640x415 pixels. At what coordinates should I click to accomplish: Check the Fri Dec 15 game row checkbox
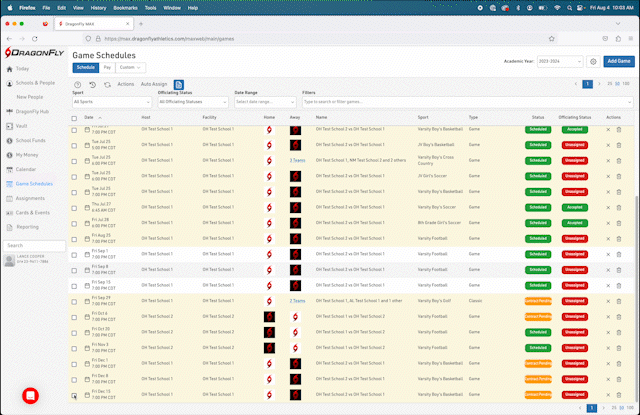[x=74, y=396]
